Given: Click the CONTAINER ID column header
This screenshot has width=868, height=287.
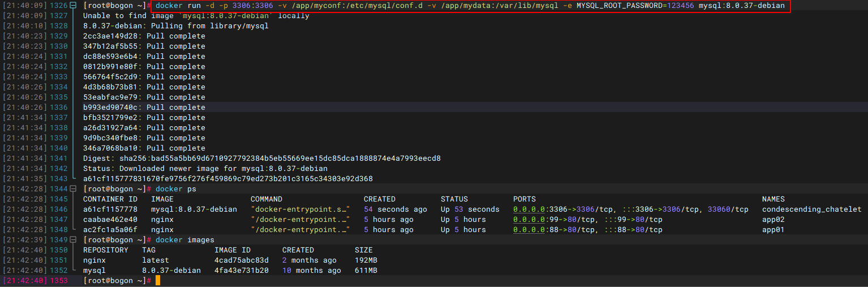Looking at the screenshot, I should (x=110, y=199).
